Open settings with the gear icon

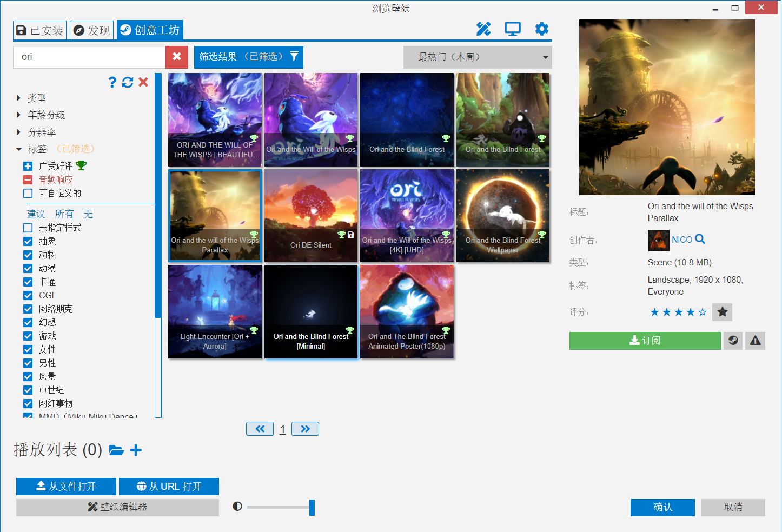pos(541,29)
